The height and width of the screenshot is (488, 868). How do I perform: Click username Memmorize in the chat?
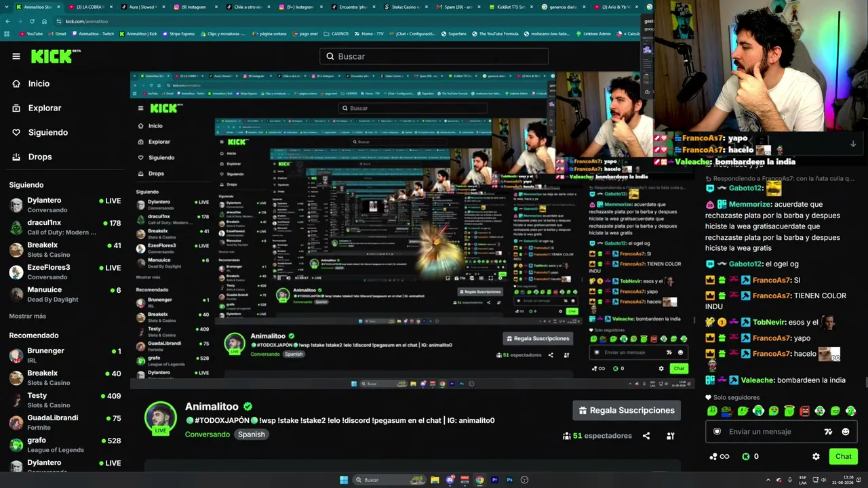(x=750, y=204)
